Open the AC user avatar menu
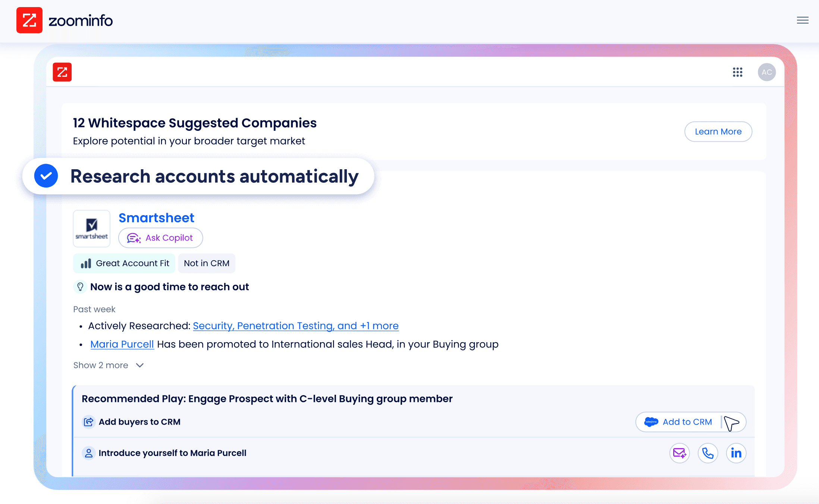The height and width of the screenshot is (504, 819). click(767, 72)
